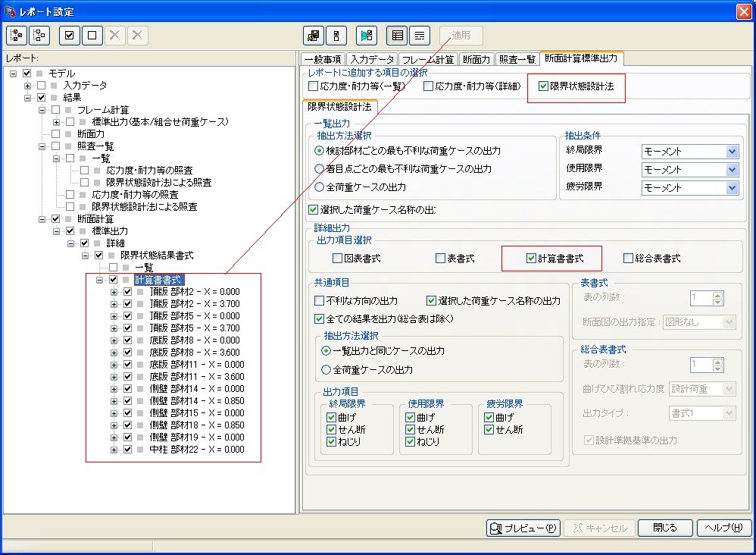This screenshot has height=555, width=756.
Task: Check the 応力度・耐力等(一覧) checkbox
Action: tap(314, 86)
